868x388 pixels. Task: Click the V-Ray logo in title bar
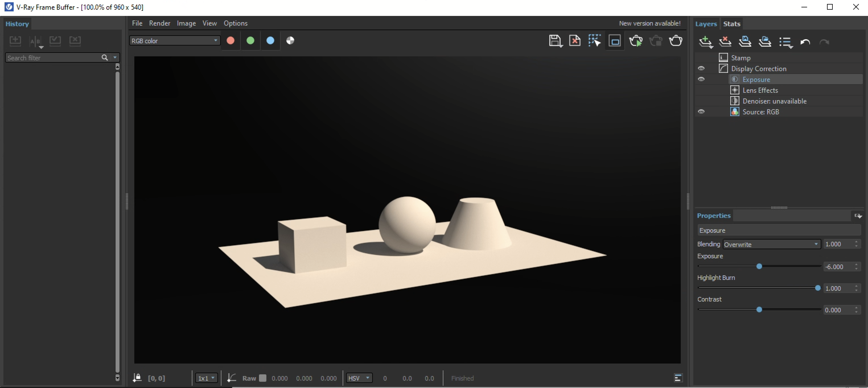click(x=9, y=7)
